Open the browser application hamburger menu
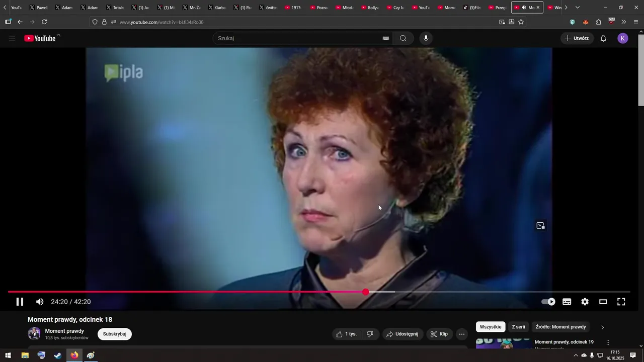 [636, 22]
